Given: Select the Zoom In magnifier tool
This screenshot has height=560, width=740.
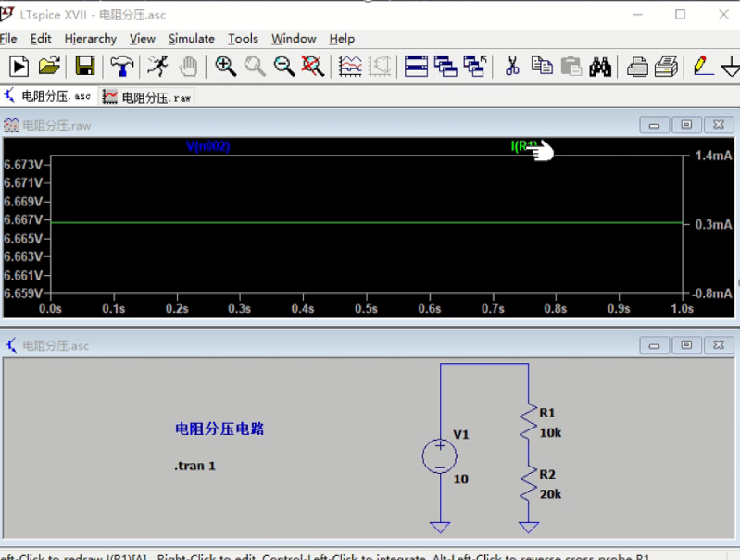Looking at the screenshot, I should click(x=225, y=66).
